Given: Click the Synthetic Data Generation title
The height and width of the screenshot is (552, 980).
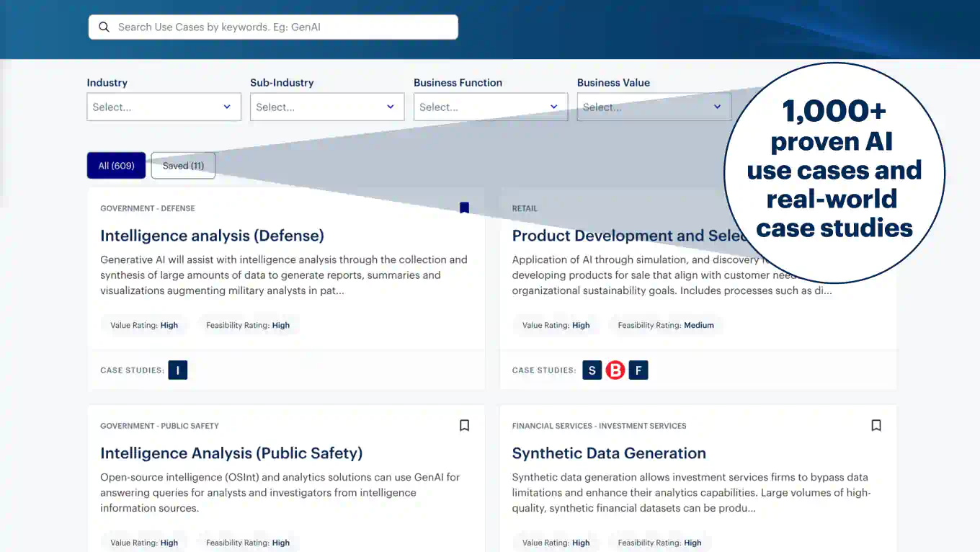Looking at the screenshot, I should (609, 453).
